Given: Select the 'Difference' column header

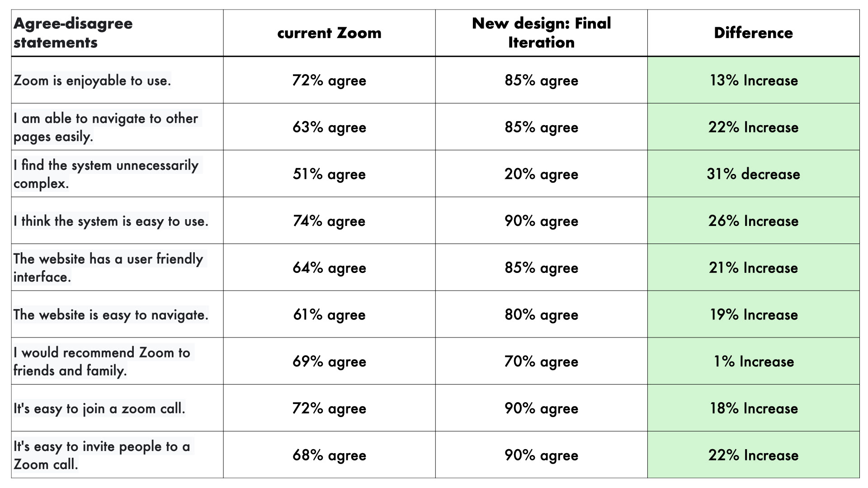Looking at the screenshot, I should click(753, 33).
